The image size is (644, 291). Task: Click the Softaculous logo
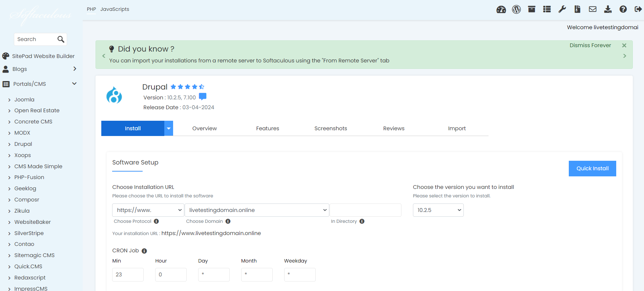pos(41,15)
